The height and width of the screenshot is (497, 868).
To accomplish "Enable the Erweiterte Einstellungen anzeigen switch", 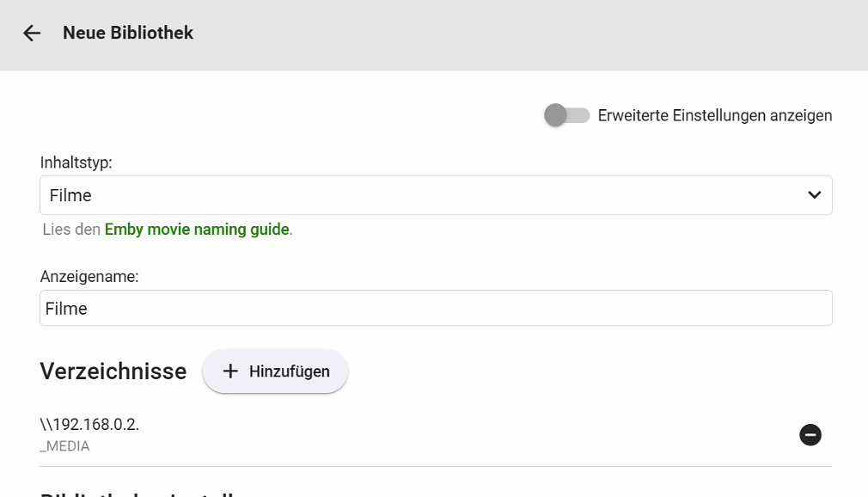I will 567,115.
